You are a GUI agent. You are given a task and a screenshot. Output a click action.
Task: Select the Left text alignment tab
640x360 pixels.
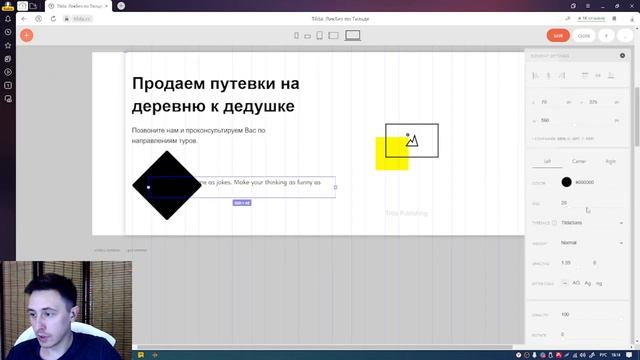[x=547, y=161]
